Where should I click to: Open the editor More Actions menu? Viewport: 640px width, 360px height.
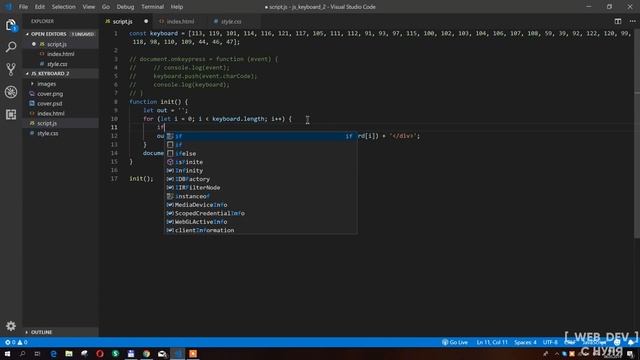coord(632,21)
